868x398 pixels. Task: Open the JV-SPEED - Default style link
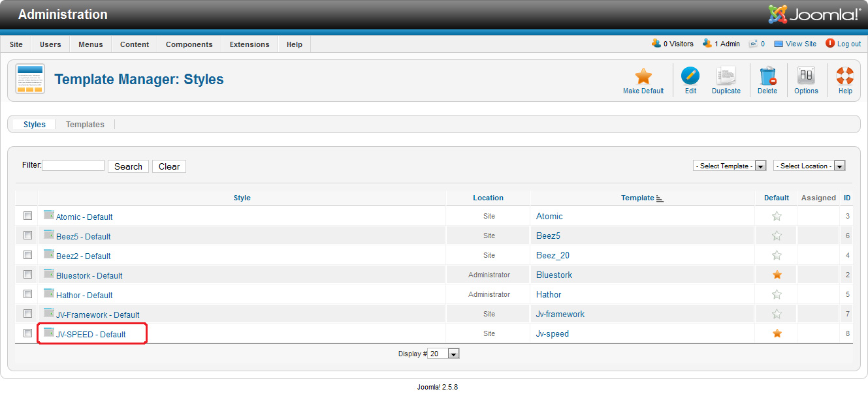click(x=91, y=335)
